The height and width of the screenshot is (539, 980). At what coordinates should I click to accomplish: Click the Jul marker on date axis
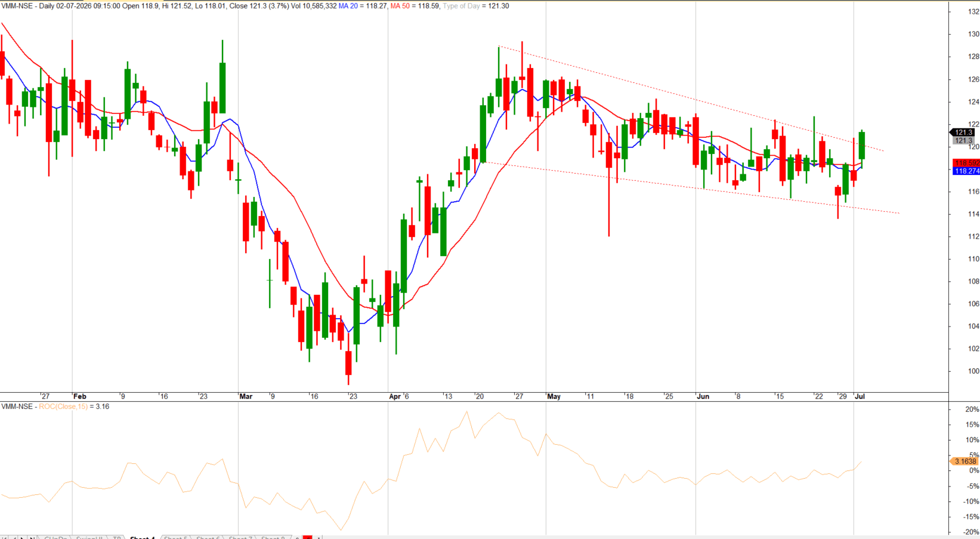click(x=860, y=396)
